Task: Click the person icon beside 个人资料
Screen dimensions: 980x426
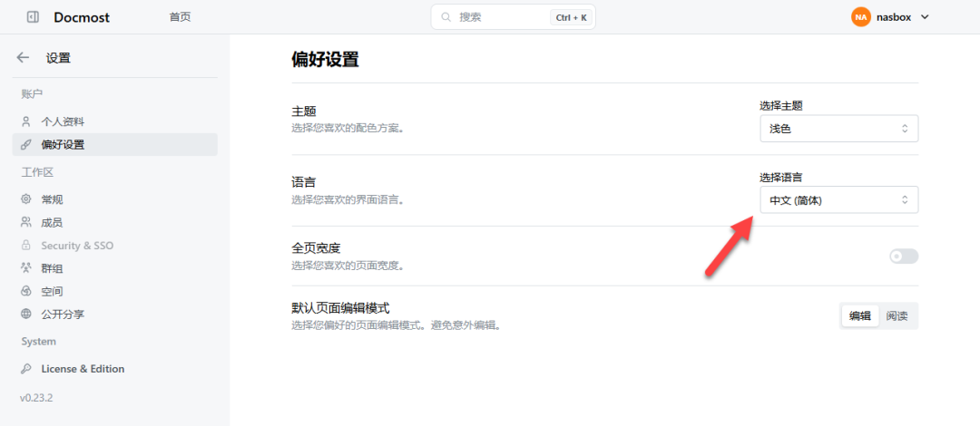Action: coord(25,121)
